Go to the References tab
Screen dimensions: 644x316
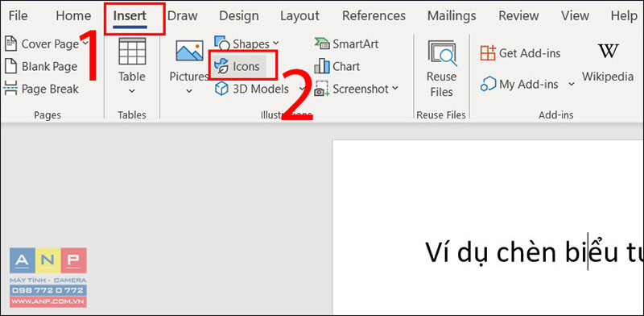(x=374, y=16)
